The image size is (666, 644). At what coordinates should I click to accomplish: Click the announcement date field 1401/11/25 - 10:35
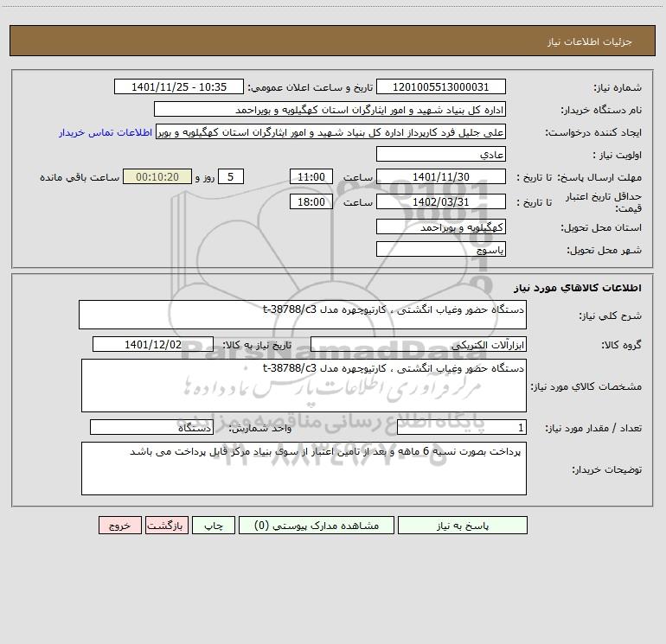179,86
